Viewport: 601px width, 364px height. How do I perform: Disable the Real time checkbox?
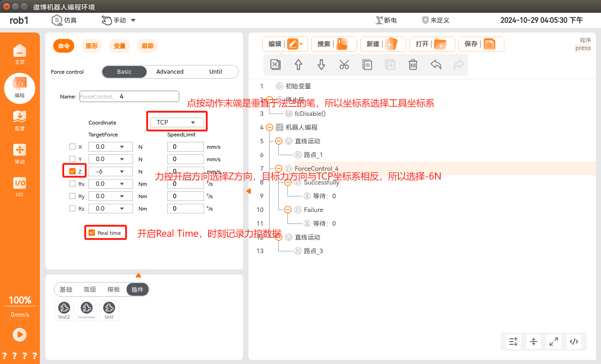92,233
